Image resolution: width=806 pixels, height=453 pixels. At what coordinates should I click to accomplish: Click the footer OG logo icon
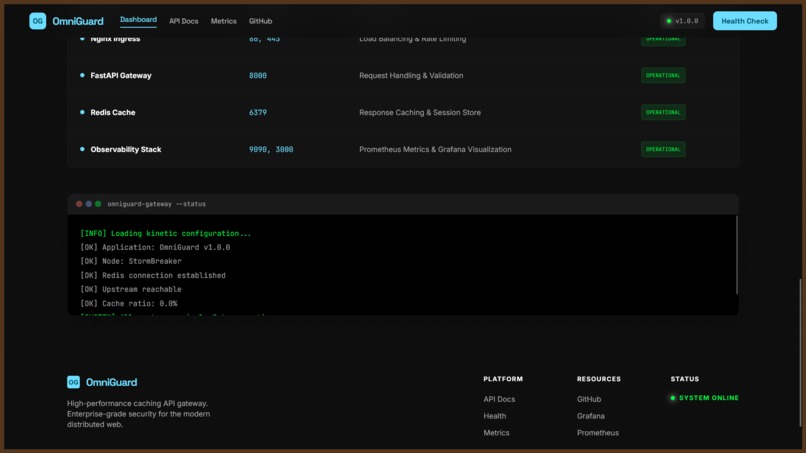[x=74, y=382]
